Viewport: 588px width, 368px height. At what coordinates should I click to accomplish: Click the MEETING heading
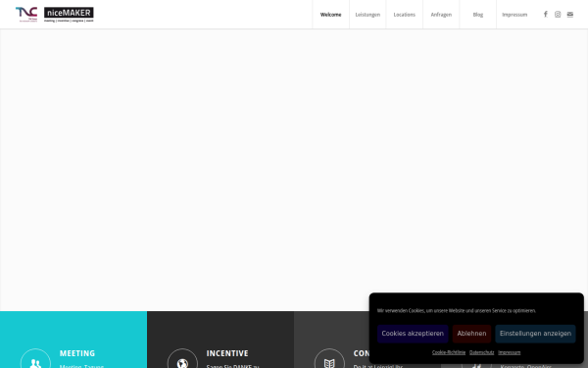click(x=77, y=353)
